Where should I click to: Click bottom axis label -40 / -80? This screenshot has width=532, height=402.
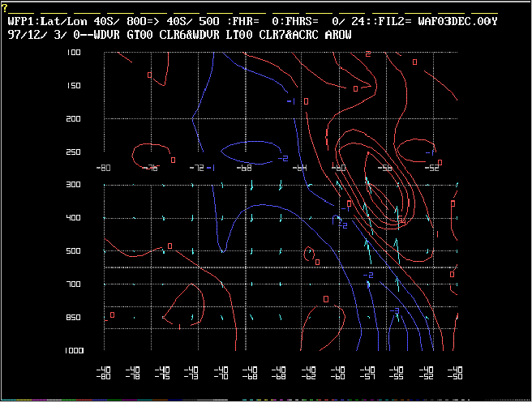(x=104, y=373)
